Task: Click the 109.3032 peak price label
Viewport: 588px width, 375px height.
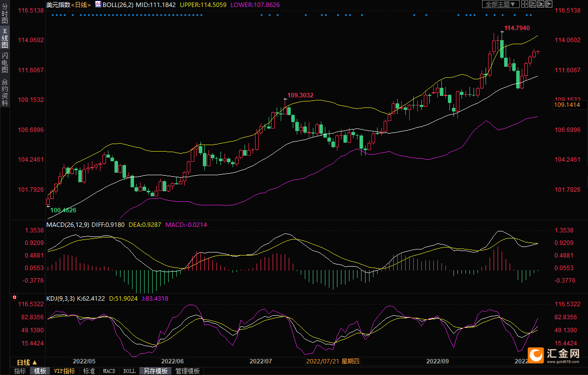Action: [x=300, y=95]
